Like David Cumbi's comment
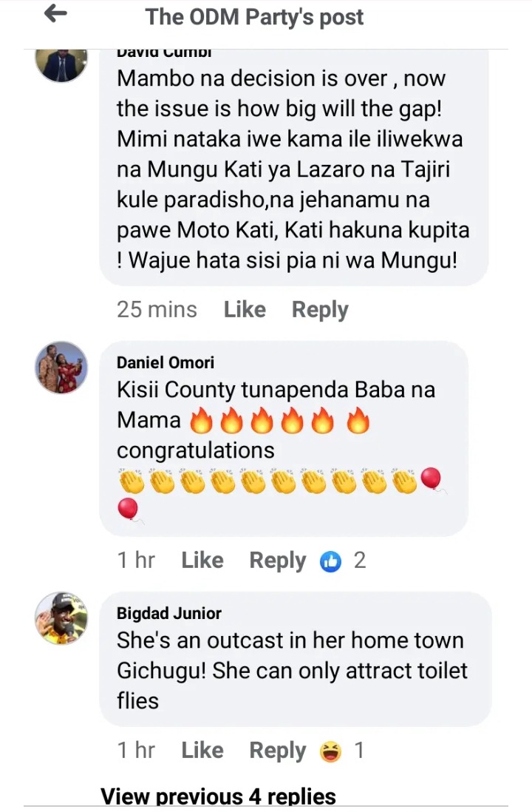 245,310
